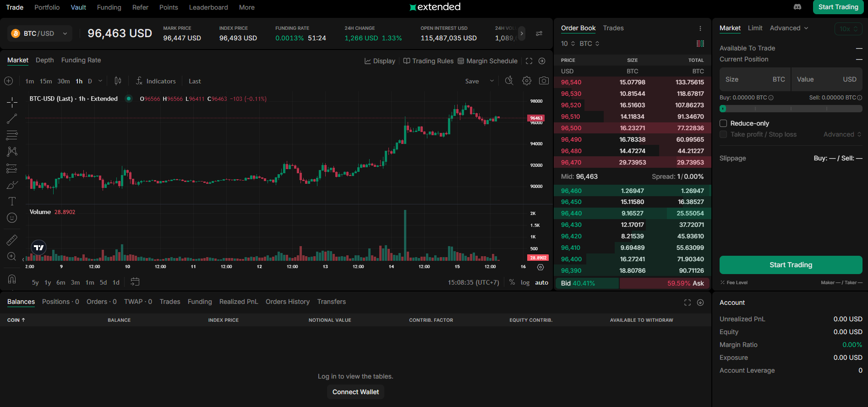This screenshot has height=407, width=868.
Task: Open the 10x leverage dropdown
Action: click(848, 28)
